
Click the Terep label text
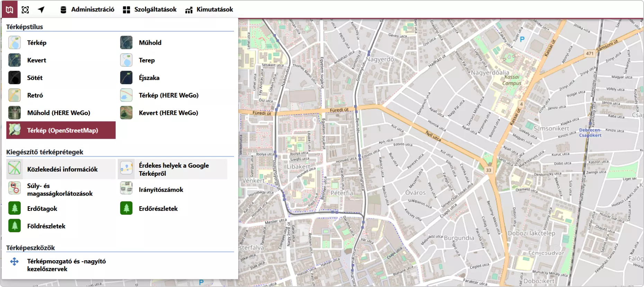point(147,60)
